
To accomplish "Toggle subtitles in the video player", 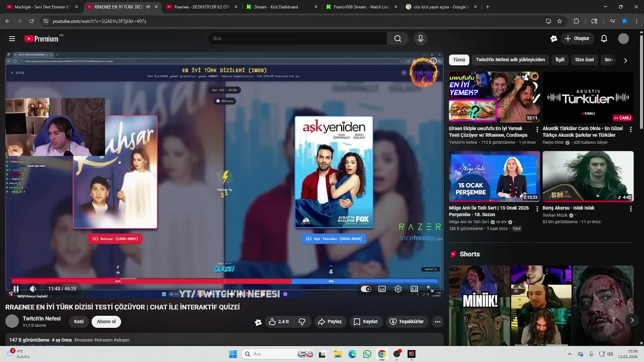I will coord(382,289).
